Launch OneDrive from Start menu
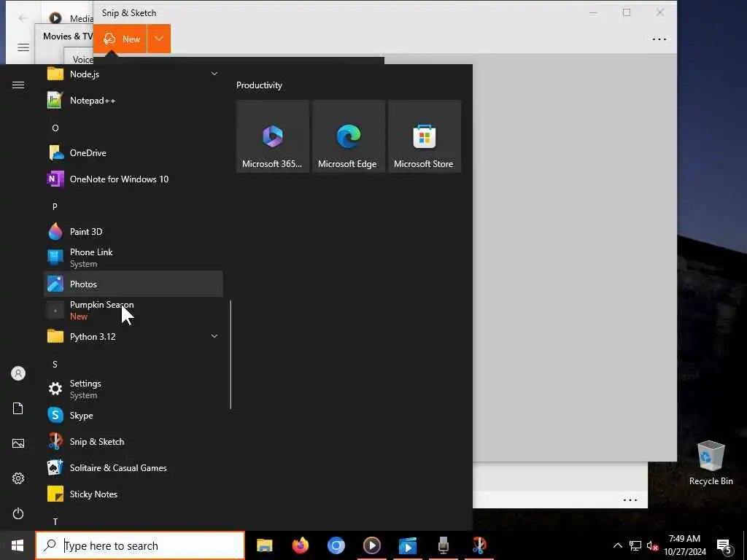Screen dimensions: 747x560 (133, 153)
